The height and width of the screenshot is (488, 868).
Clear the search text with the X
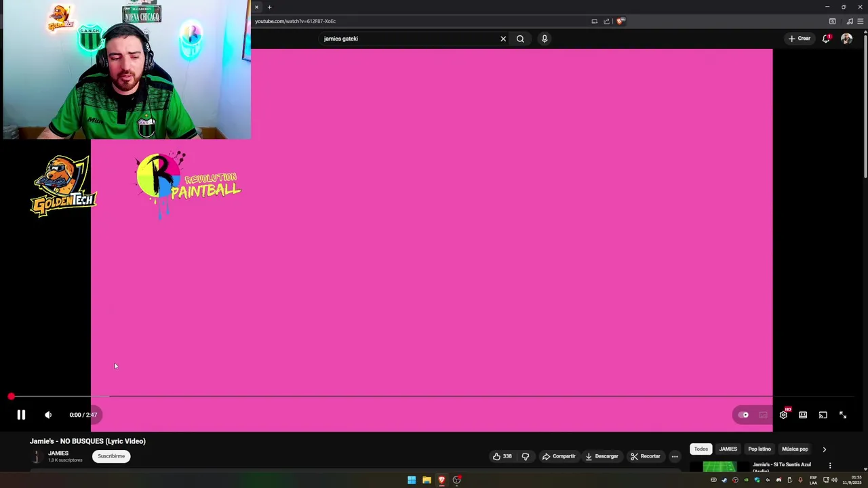503,39
